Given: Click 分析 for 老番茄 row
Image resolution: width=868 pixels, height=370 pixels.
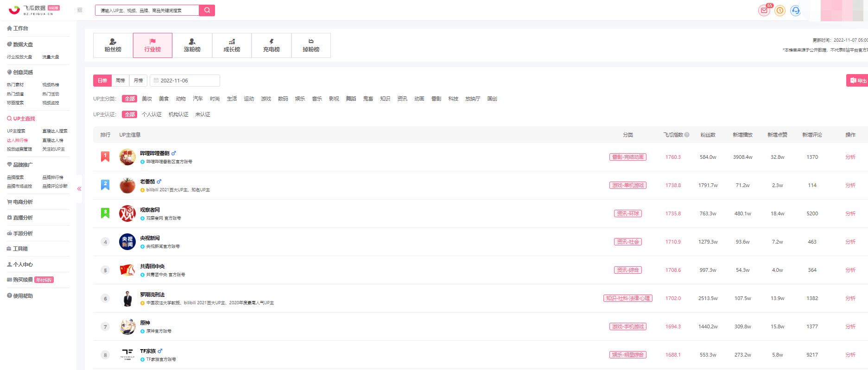Looking at the screenshot, I should (850, 185).
